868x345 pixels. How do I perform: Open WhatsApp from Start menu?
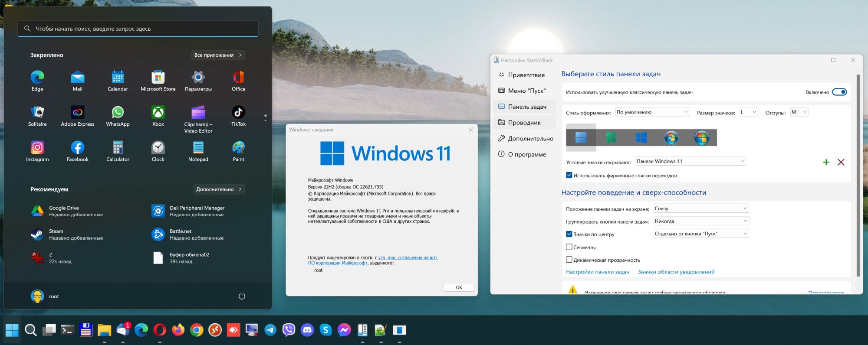pos(118,116)
